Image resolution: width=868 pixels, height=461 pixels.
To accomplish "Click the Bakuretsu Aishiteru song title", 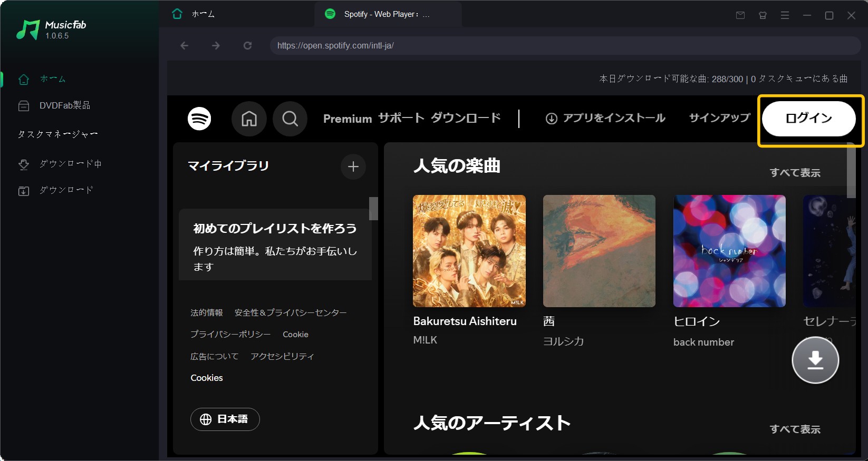I will [465, 321].
